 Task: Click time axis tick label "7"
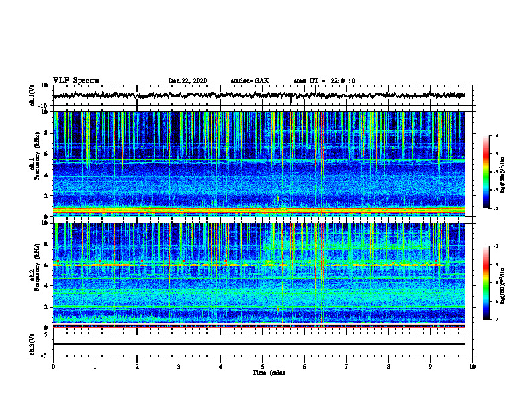pos(347,367)
